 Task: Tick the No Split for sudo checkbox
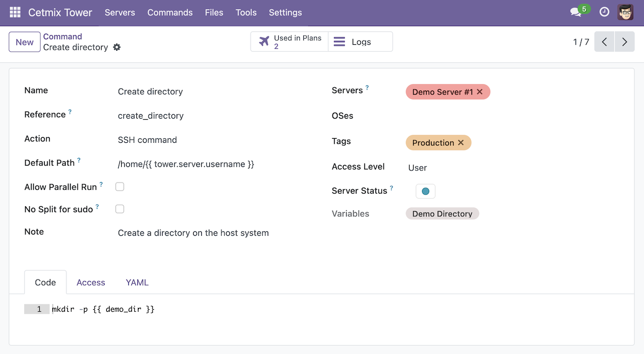120,209
